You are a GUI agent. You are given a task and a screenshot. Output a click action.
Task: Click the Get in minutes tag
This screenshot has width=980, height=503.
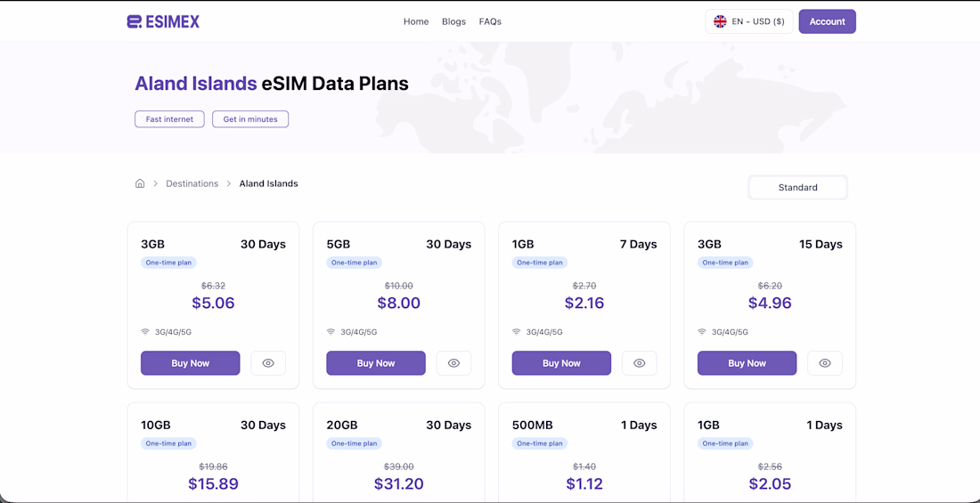coord(250,119)
